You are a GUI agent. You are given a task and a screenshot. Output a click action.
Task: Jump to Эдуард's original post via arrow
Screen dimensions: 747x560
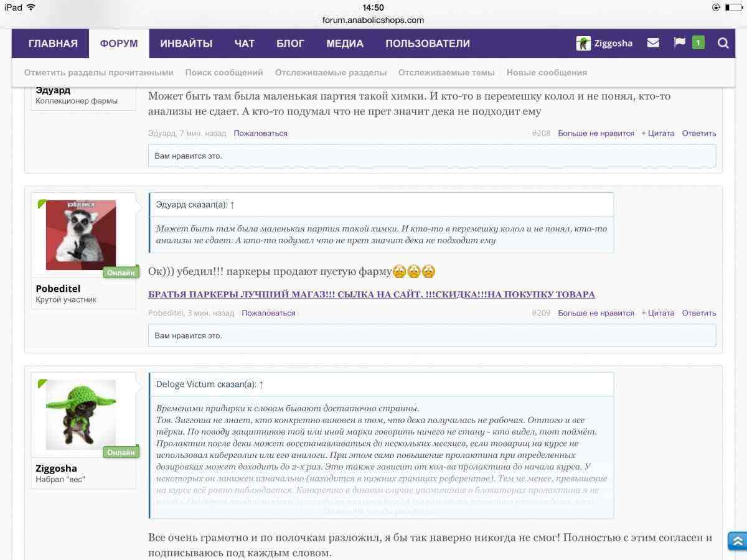pyautogui.click(x=232, y=205)
